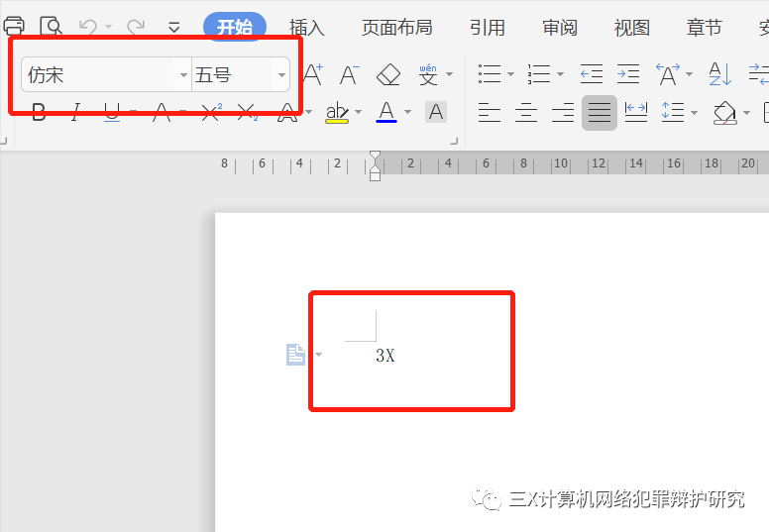This screenshot has width=769, height=532.
Task: Align text right
Action: coord(563,112)
